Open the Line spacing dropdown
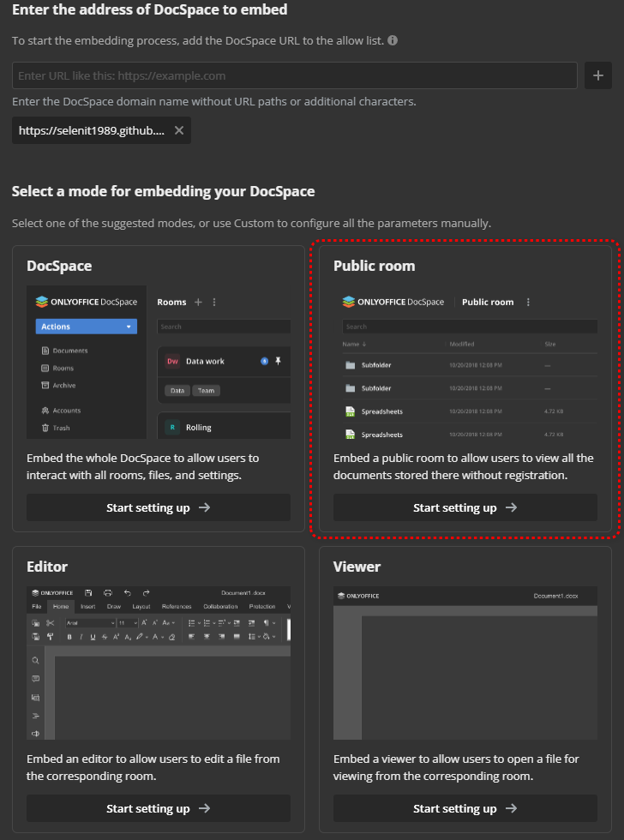Screen dimensions: 624x840 point(255,637)
